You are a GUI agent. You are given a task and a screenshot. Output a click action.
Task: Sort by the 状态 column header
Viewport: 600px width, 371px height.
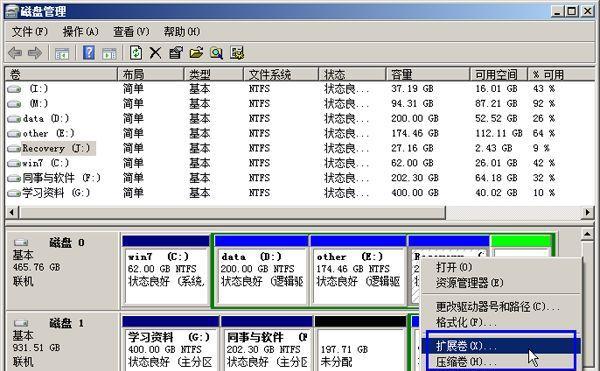pyautogui.click(x=352, y=74)
